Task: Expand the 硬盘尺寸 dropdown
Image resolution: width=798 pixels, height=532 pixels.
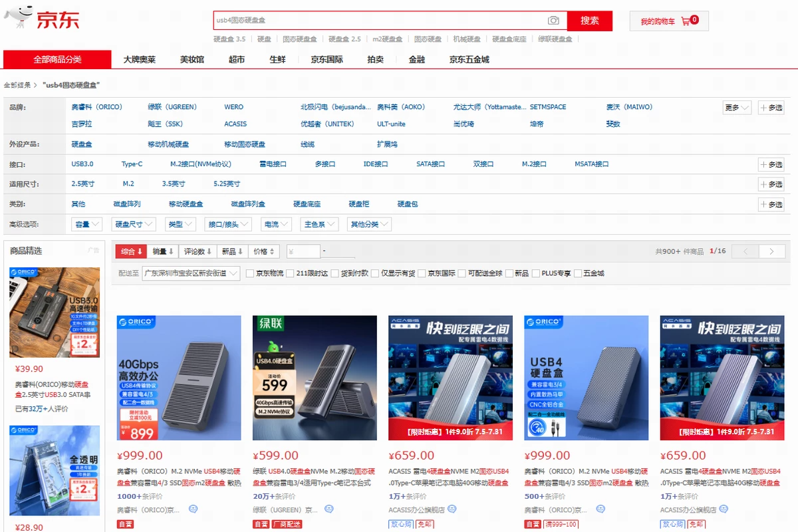Action: click(132, 224)
